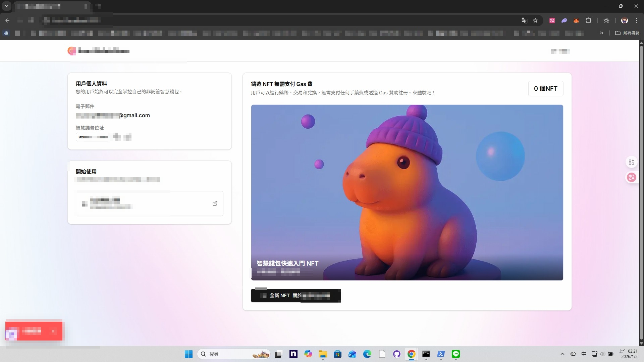Open the tab search chevron at top left
The image size is (644, 362).
tap(6, 6)
